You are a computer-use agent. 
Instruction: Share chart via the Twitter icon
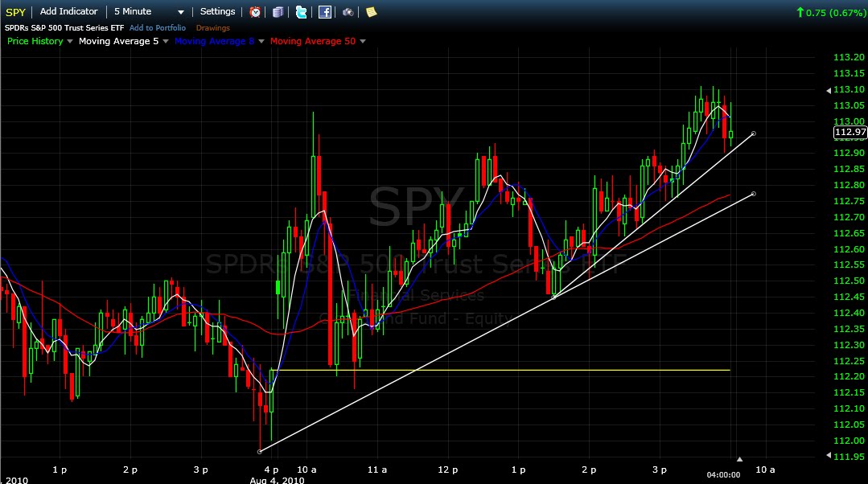tap(301, 11)
